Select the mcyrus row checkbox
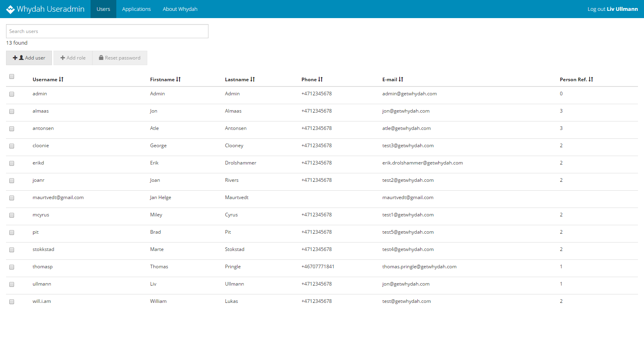This screenshot has width=644, height=362. tap(12, 215)
